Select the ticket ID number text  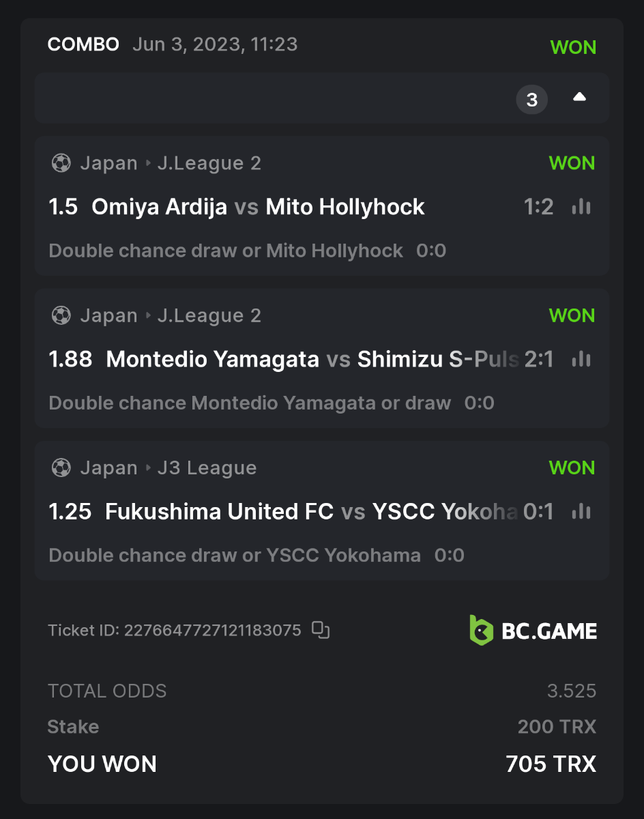(x=212, y=630)
